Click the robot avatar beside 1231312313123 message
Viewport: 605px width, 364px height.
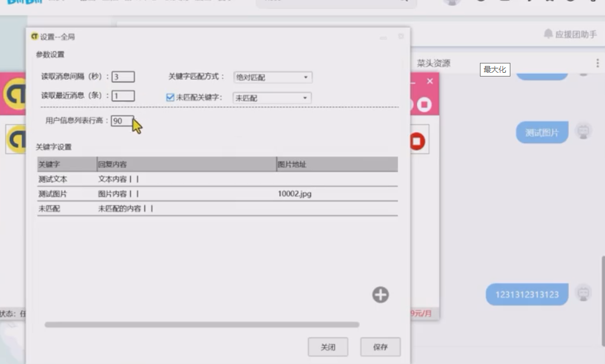coord(583,294)
